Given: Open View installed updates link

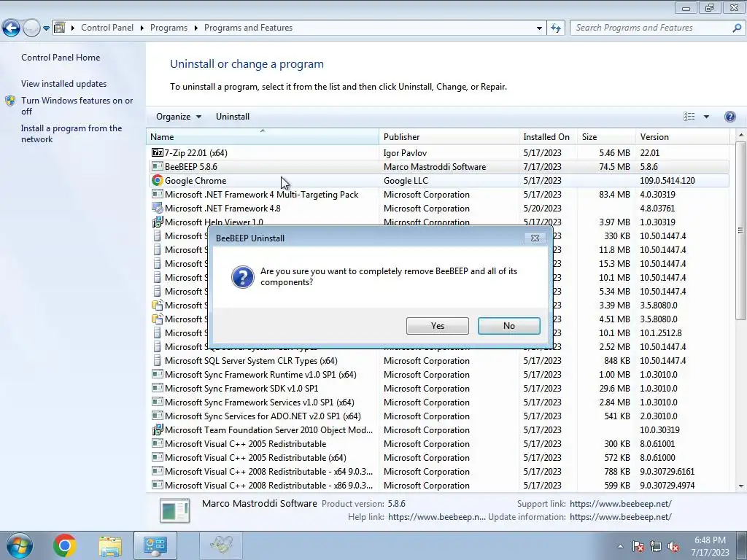Looking at the screenshot, I should [64, 83].
